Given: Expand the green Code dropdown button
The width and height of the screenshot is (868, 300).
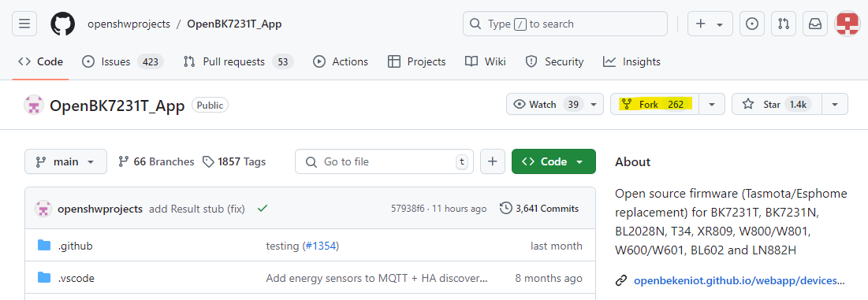Looking at the screenshot, I should pos(553,161).
